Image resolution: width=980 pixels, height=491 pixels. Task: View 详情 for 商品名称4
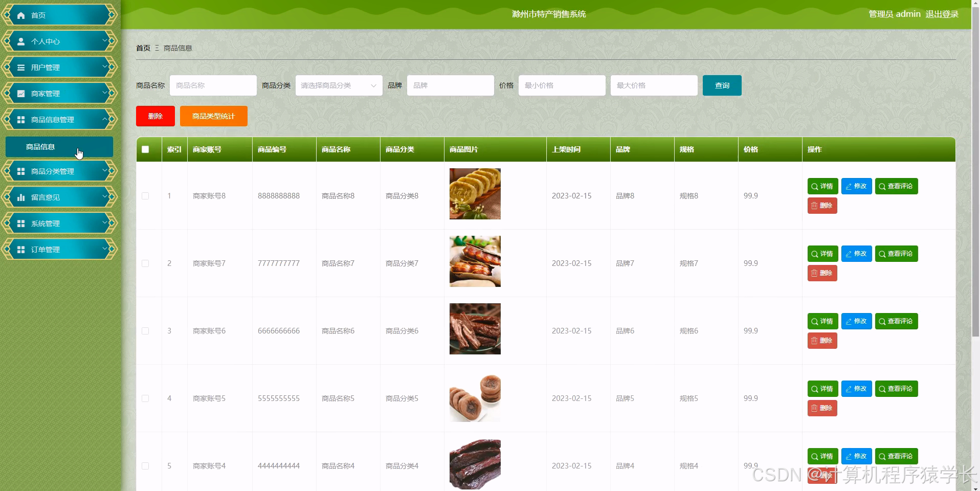pyautogui.click(x=822, y=456)
